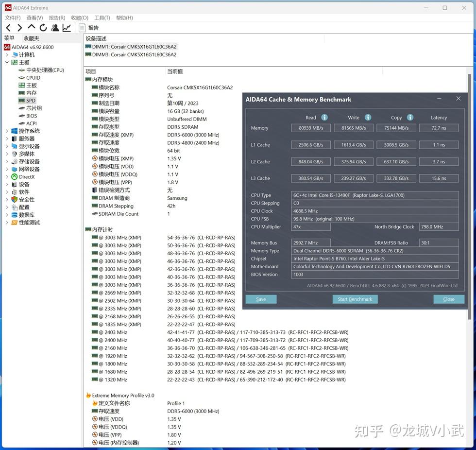Screen dimensions: 476x450
Task: Click the @ 2669 MHz (XMP) timing row
Action: [x=164, y=293]
